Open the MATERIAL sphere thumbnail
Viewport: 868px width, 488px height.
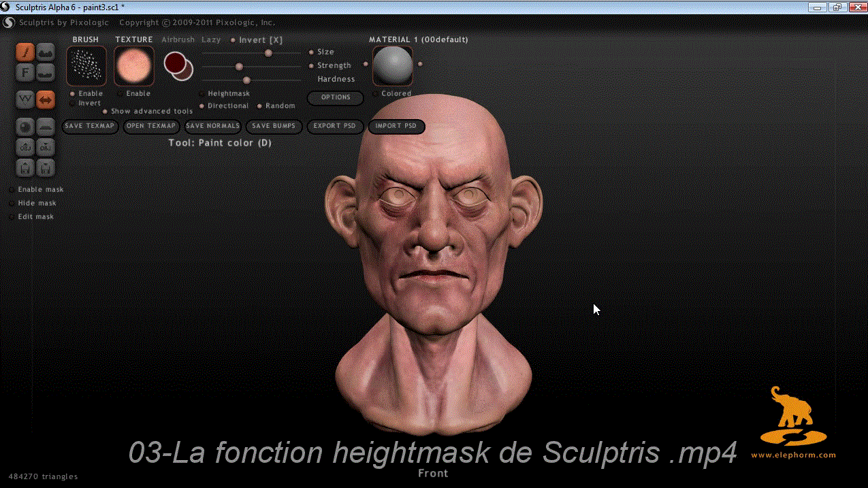point(393,66)
